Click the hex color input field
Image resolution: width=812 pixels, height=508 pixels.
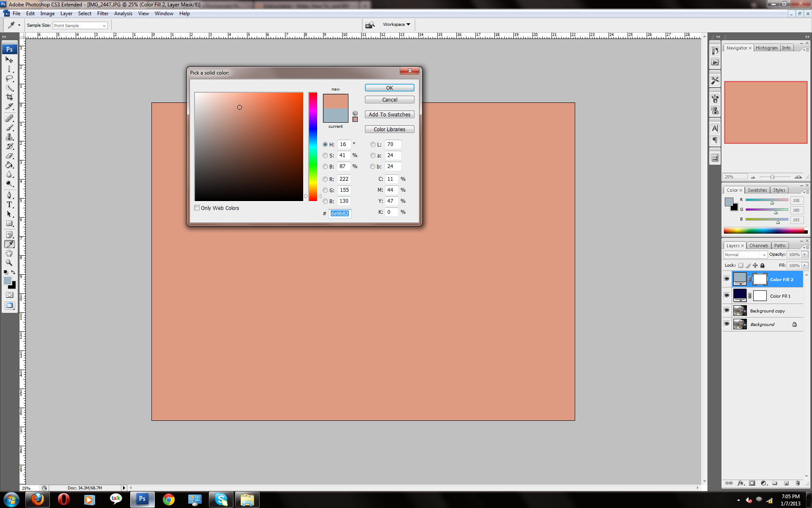click(x=340, y=213)
